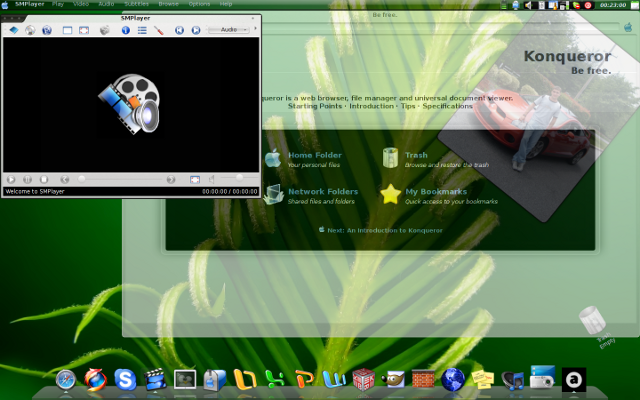Screen dimensions: 640x400
Task: Click the Tips link in Konqueror header
Action: pos(408,106)
